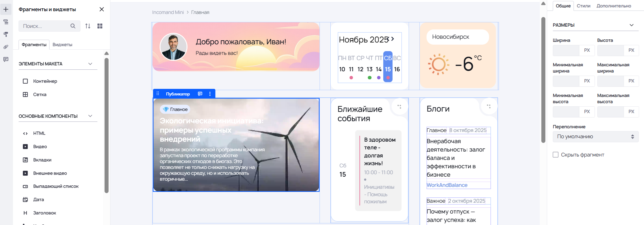Screen dimensions: 644x225
Task: Click the sort order arrows icon
Action: pyautogui.click(x=88, y=26)
